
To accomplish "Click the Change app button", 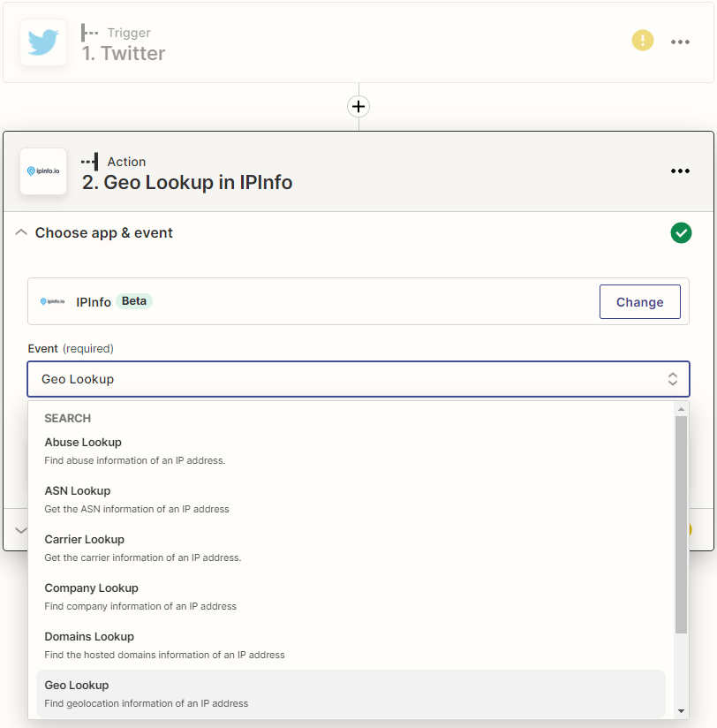I will pyautogui.click(x=639, y=302).
